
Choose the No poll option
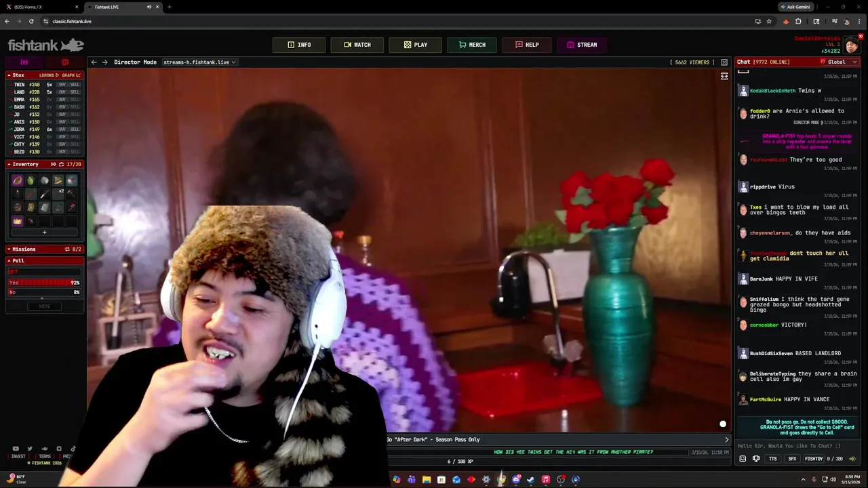44,292
